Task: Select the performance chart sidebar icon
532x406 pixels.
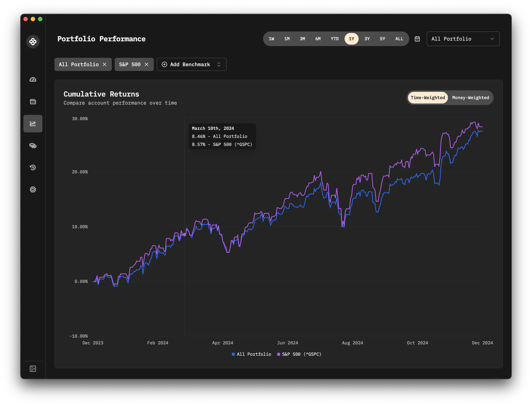Action: (x=33, y=123)
